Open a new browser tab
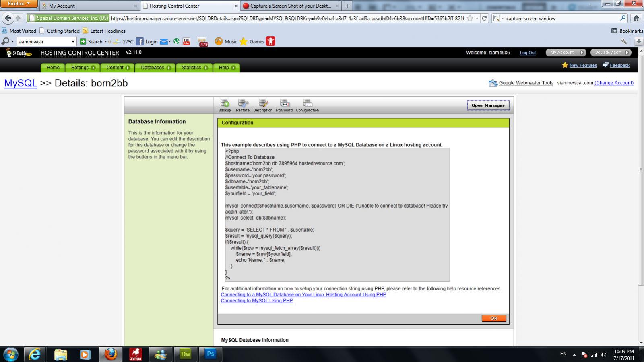Screen dimensions: 644x362 347,6
